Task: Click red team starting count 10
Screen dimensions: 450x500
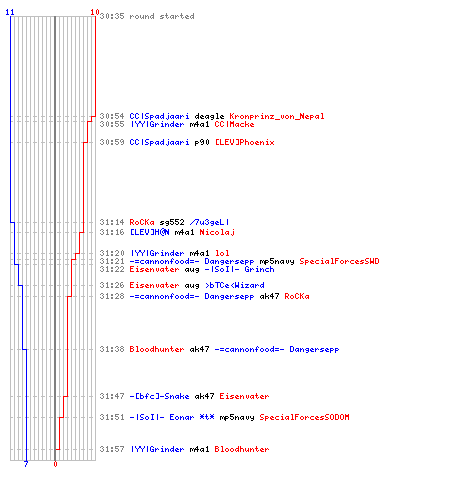Action: pos(95,12)
